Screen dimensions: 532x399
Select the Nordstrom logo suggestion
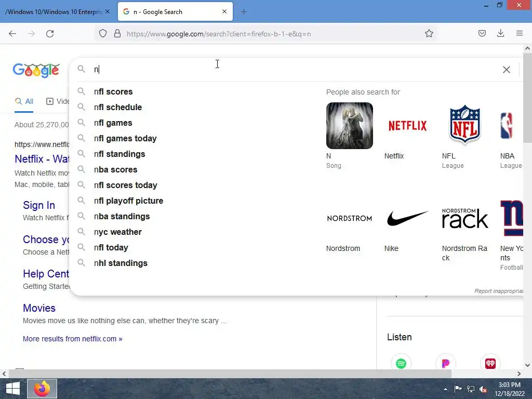click(x=350, y=218)
